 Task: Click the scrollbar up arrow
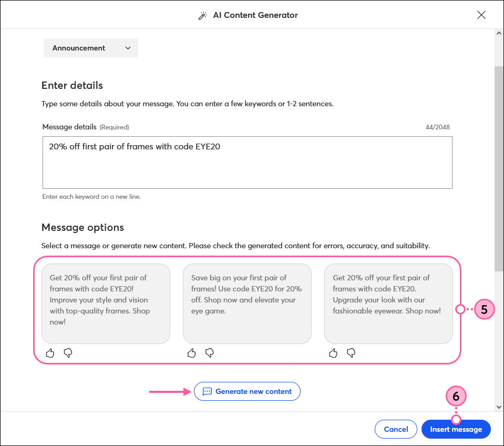[499, 33]
